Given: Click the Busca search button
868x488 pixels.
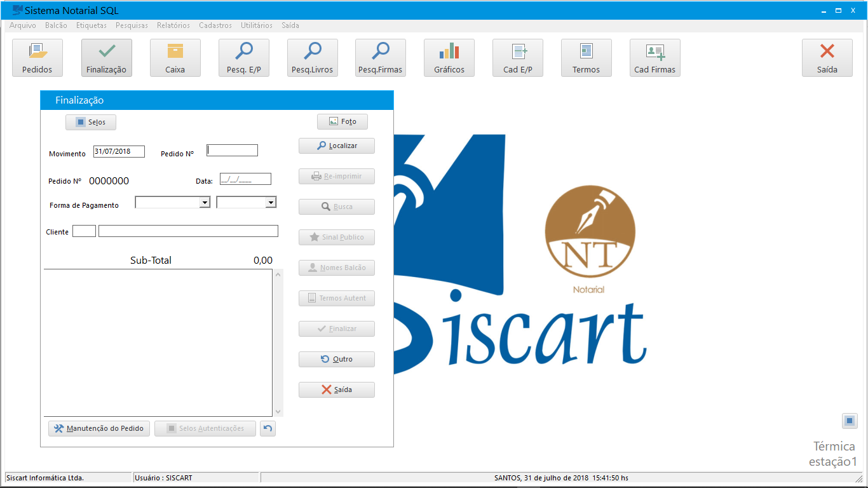Looking at the screenshot, I should 337,207.
